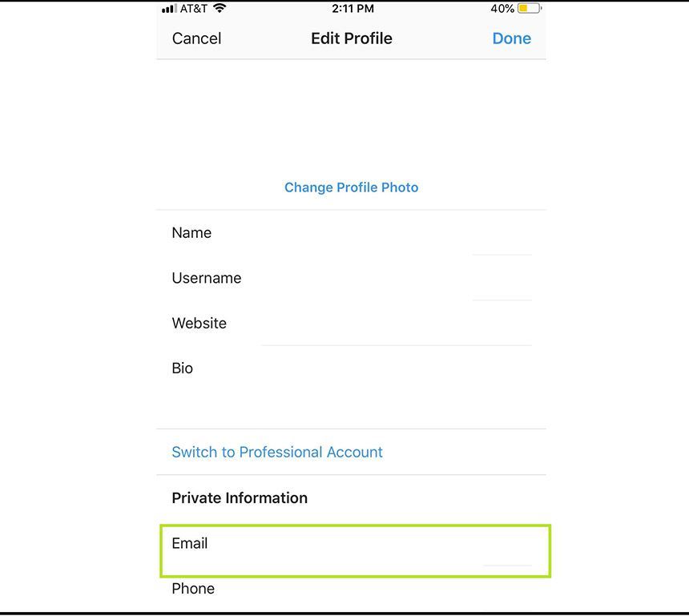This screenshot has height=616, width=689.
Task: Tap the Private Information section heading
Action: (x=240, y=497)
